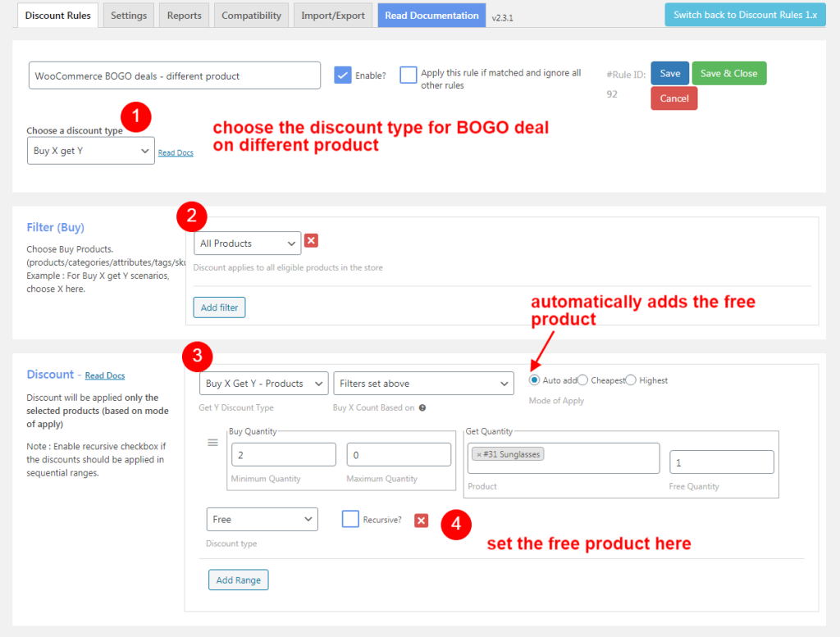Choose the Cheapest mode radio button
This screenshot has width=840, height=637.
(x=583, y=380)
